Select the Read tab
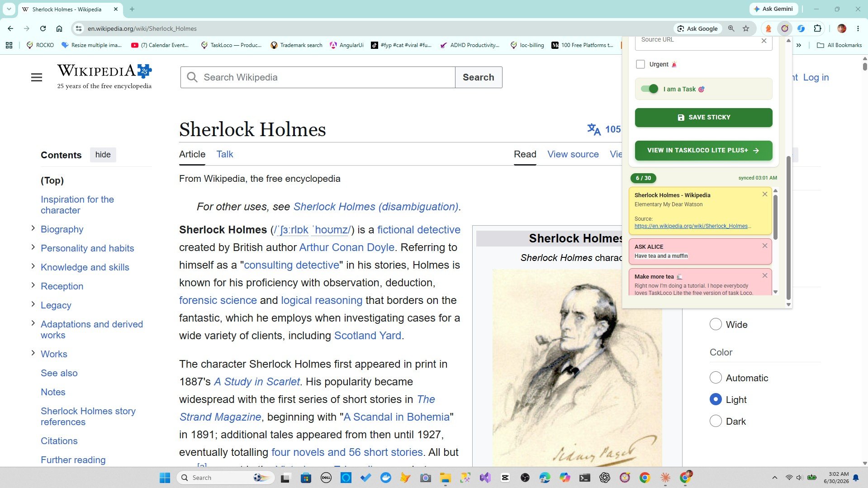The width and height of the screenshot is (868, 488). (x=525, y=154)
